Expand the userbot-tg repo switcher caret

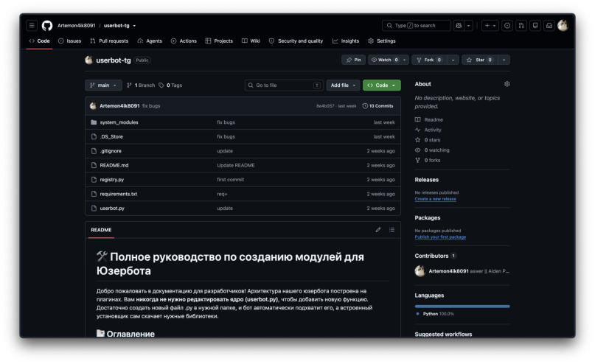coord(134,26)
